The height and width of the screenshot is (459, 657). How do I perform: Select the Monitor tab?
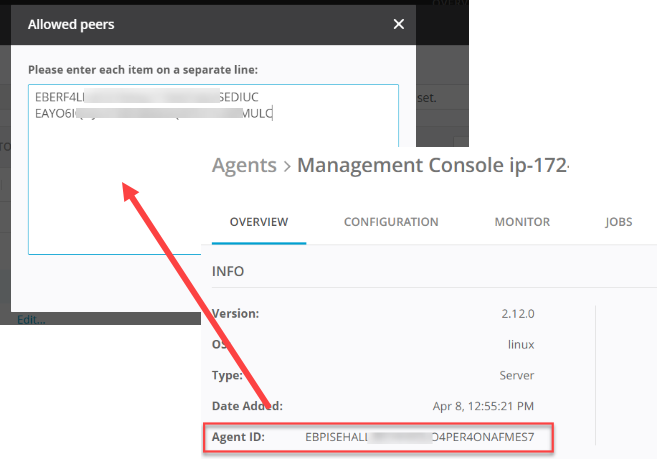click(x=522, y=222)
